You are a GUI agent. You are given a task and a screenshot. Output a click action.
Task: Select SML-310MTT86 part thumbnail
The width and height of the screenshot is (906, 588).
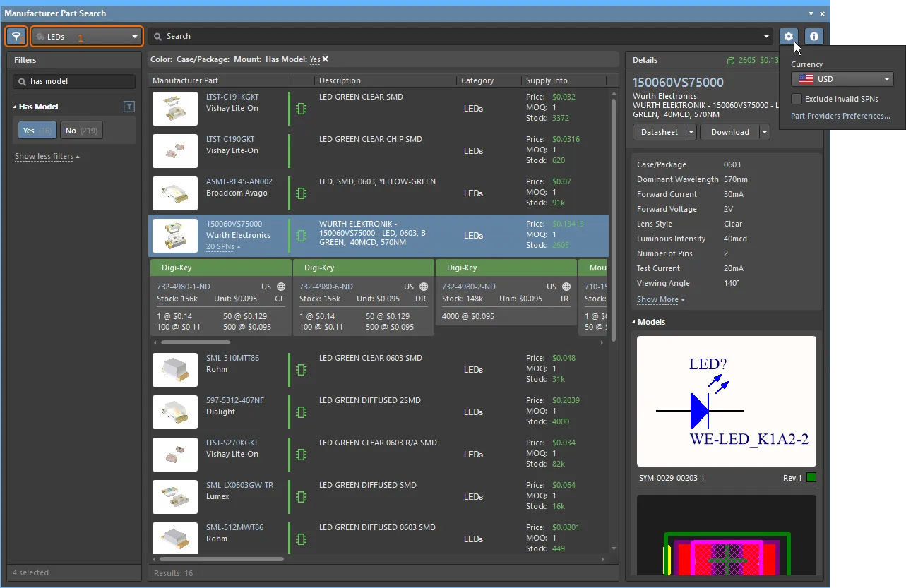(175, 369)
